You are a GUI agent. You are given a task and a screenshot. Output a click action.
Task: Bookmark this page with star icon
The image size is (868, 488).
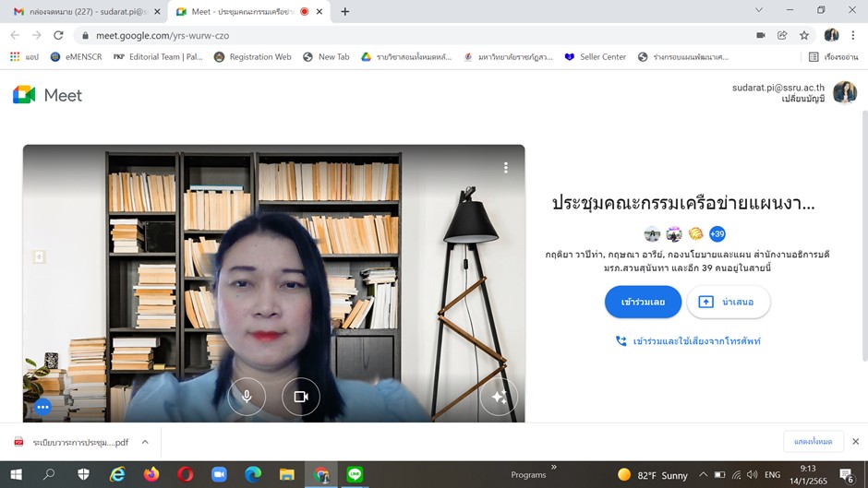click(804, 35)
